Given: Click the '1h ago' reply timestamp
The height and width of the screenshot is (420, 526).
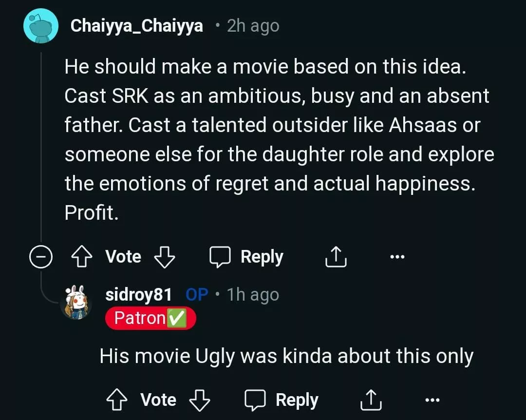Looking at the screenshot, I should (x=253, y=294).
